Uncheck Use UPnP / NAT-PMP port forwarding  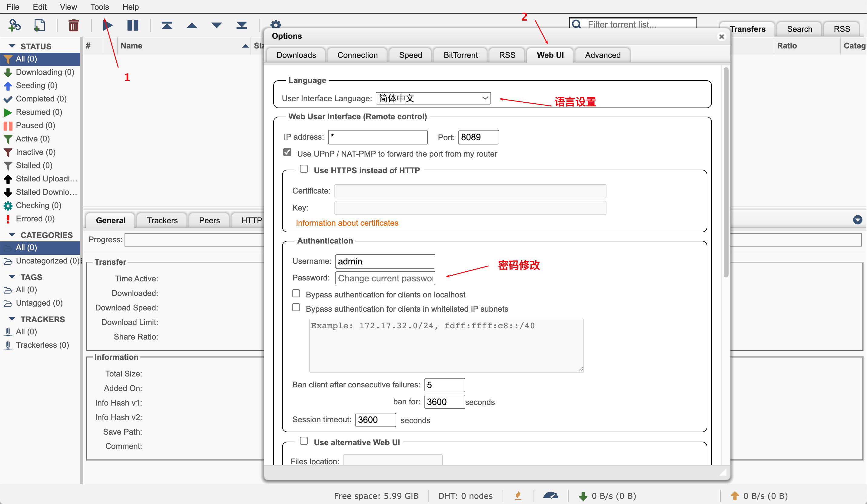pos(287,152)
